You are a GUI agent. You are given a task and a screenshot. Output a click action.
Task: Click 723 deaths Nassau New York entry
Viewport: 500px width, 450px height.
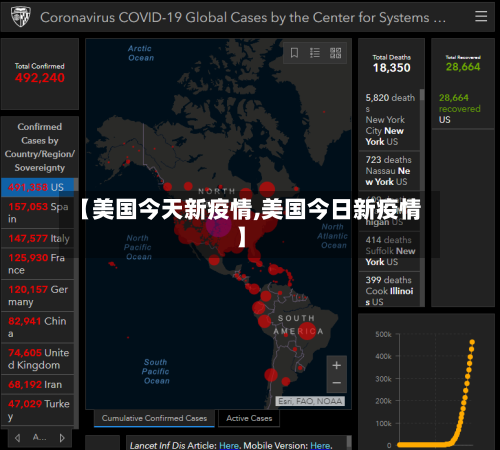click(389, 171)
